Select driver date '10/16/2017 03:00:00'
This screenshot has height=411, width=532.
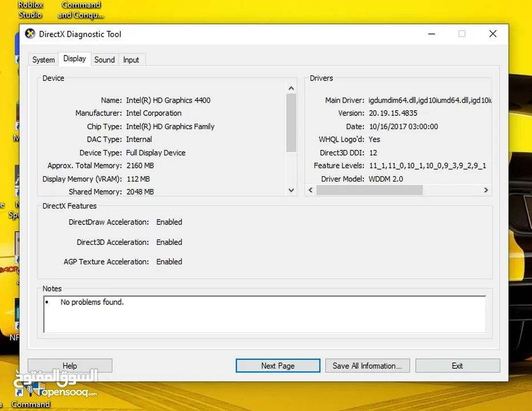404,127
